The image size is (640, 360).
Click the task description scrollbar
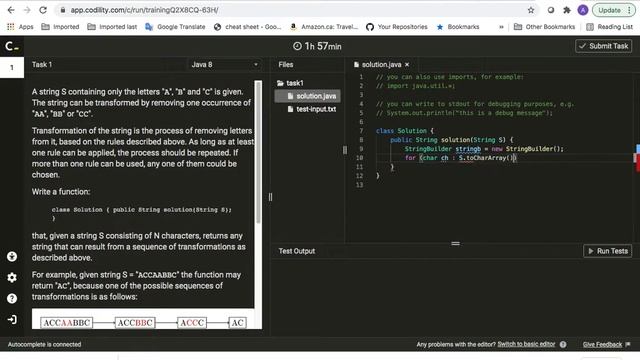click(258, 152)
